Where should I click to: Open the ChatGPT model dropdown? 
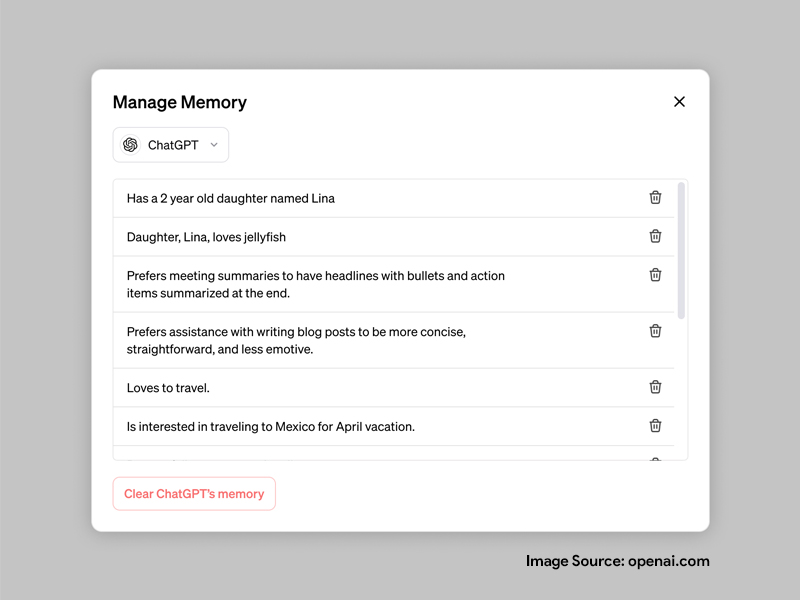pos(170,145)
